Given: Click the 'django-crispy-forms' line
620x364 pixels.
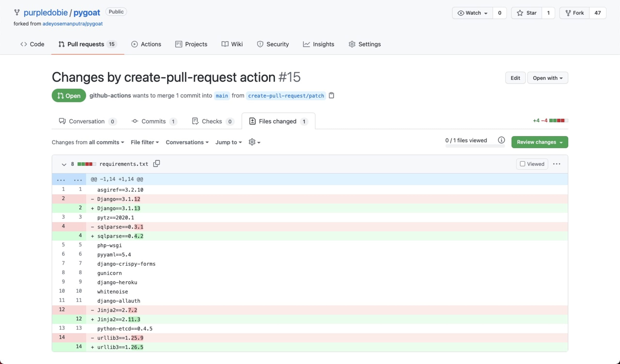Looking at the screenshot, I should [310, 264].
